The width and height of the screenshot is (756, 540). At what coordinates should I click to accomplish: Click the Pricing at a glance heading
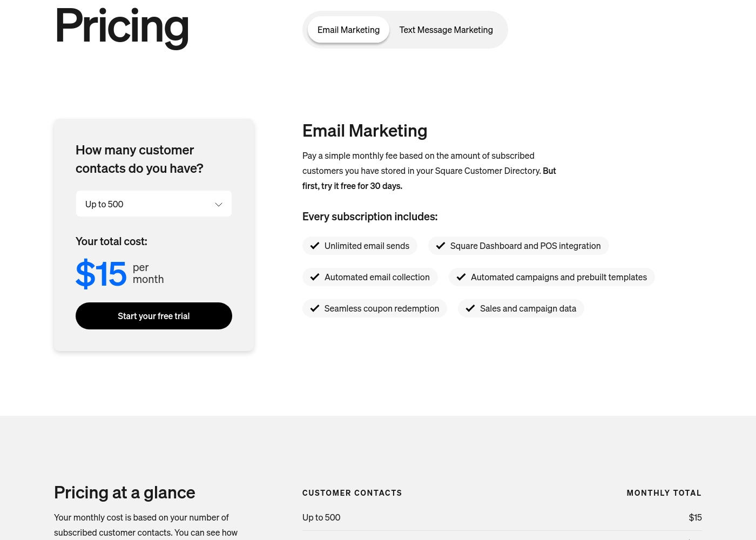(x=125, y=492)
